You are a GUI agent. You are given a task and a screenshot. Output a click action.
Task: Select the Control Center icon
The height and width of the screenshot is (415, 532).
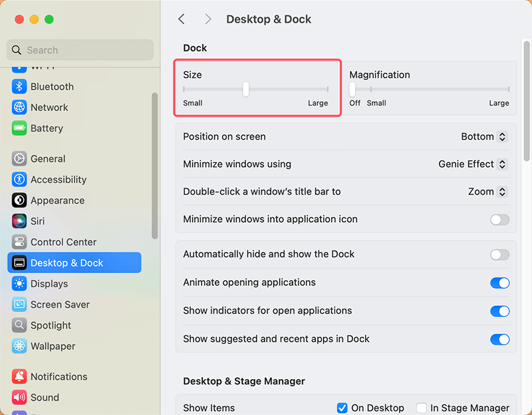[x=19, y=242]
